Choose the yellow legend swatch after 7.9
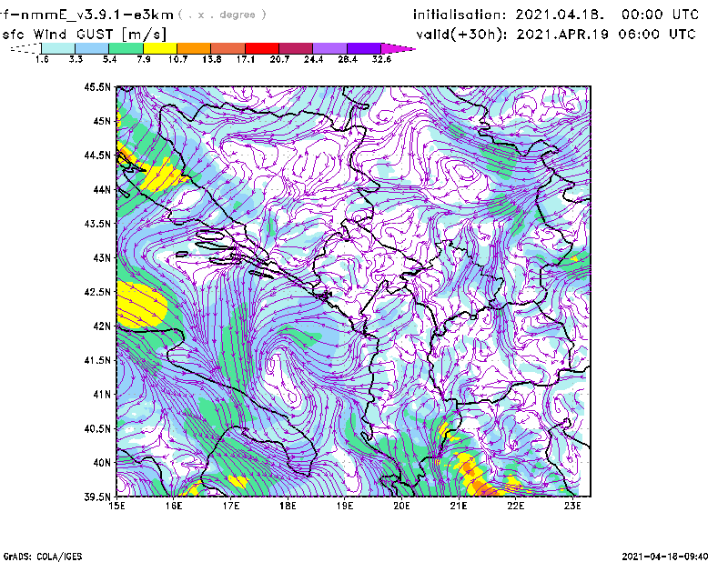728x562 pixels. point(160,48)
